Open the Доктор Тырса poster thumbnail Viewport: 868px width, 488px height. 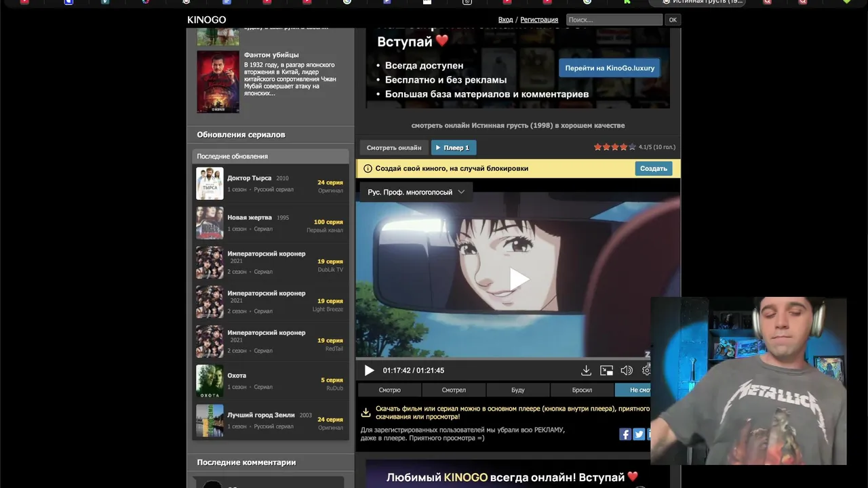pyautogui.click(x=210, y=183)
